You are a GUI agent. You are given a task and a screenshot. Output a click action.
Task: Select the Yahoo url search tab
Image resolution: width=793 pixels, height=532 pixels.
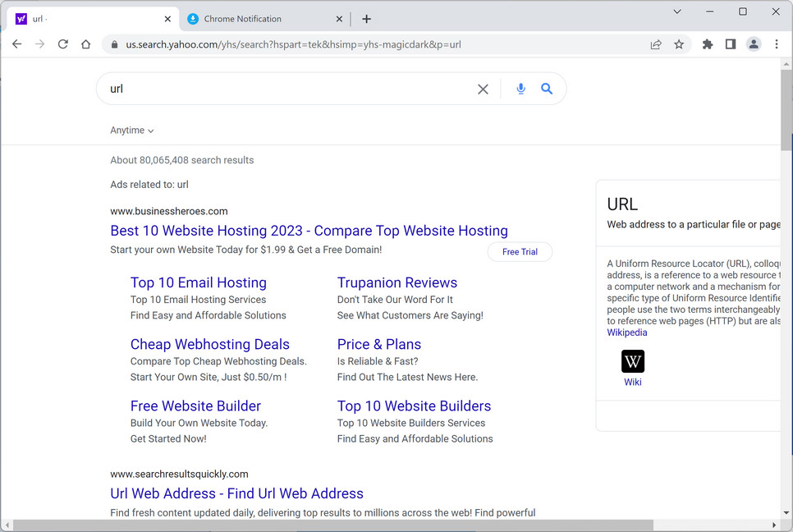pos(93,19)
